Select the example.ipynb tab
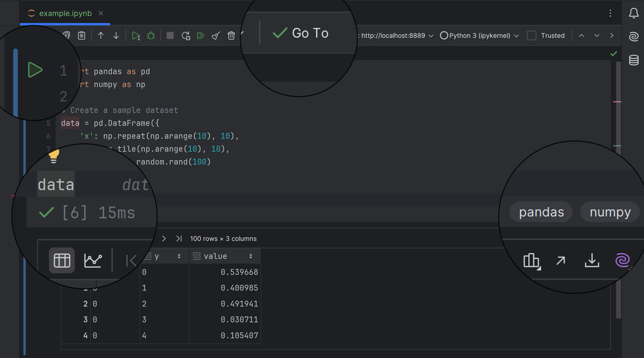Screen dimensions: 644x358 click(65, 13)
